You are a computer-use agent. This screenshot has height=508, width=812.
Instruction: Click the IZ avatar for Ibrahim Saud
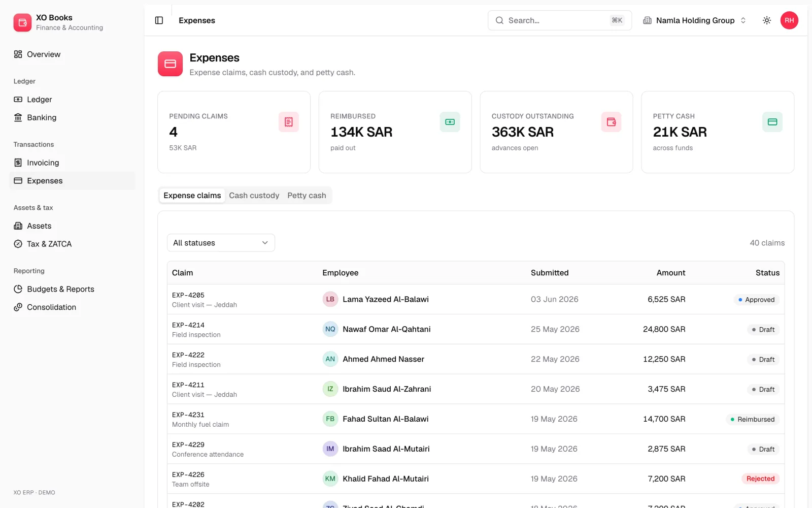pos(330,389)
